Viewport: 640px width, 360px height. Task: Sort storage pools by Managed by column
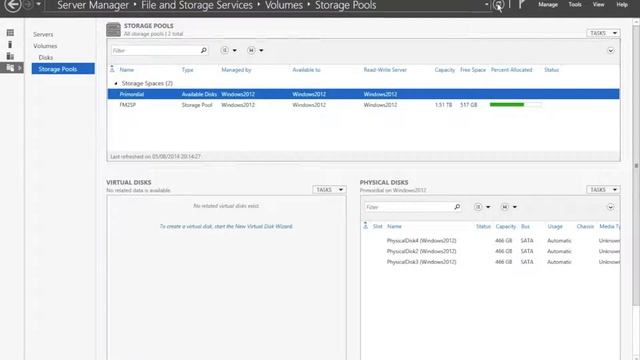(x=236, y=70)
